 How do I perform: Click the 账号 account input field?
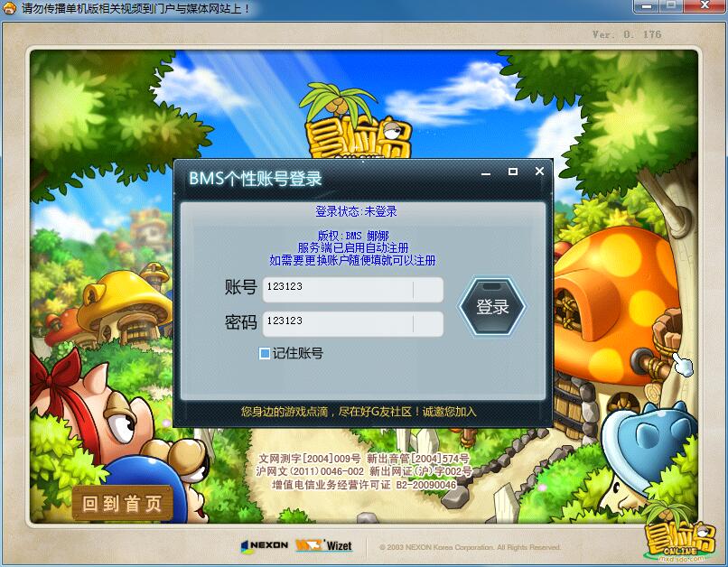pyautogui.click(x=352, y=290)
